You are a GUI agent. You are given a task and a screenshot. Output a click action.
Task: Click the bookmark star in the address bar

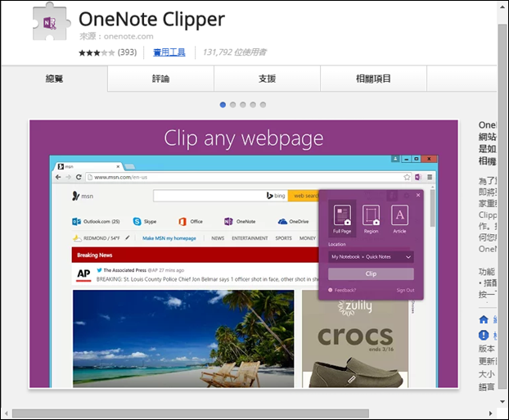point(407,177)
